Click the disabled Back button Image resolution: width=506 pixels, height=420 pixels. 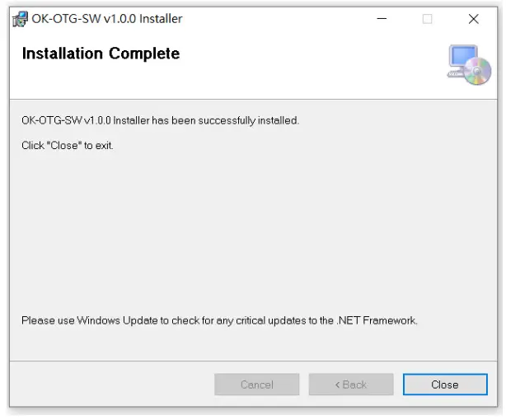(350, 385)
